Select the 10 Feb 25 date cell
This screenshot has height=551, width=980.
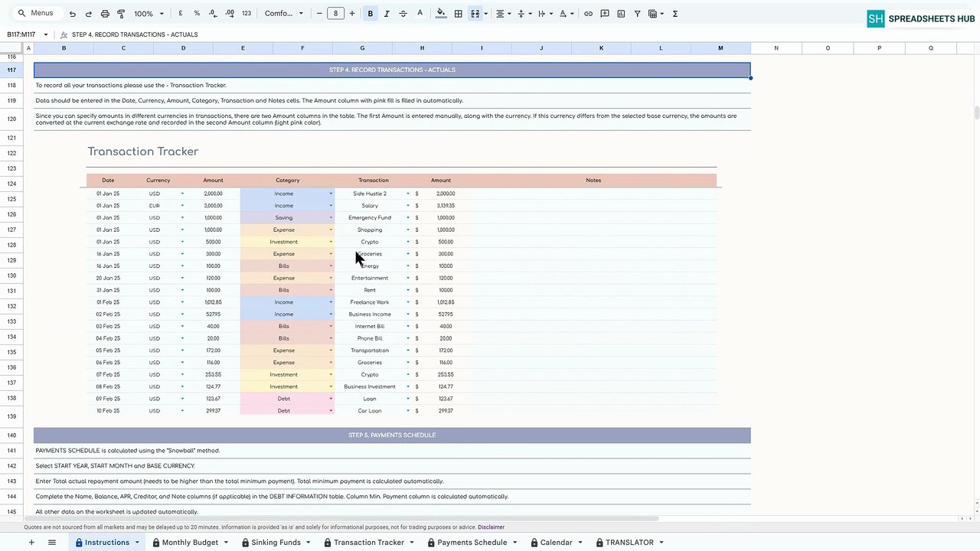click(x=108, y=411)
